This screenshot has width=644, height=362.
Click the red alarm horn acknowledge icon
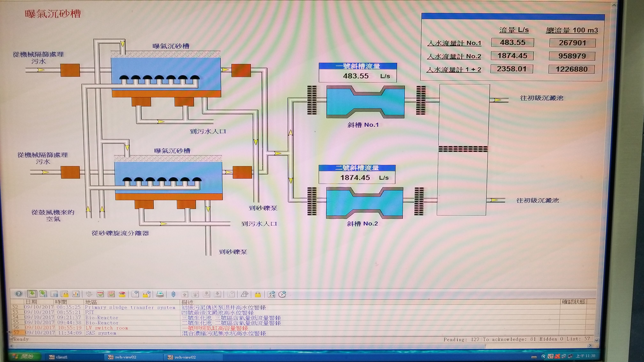tap(122, 294)
